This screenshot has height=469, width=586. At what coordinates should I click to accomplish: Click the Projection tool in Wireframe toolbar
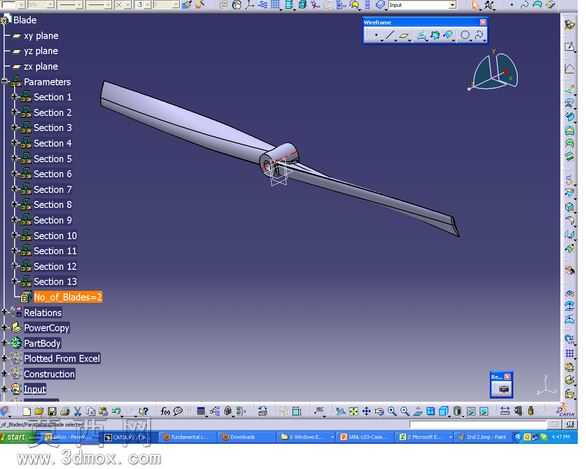[x=421, y=36]
